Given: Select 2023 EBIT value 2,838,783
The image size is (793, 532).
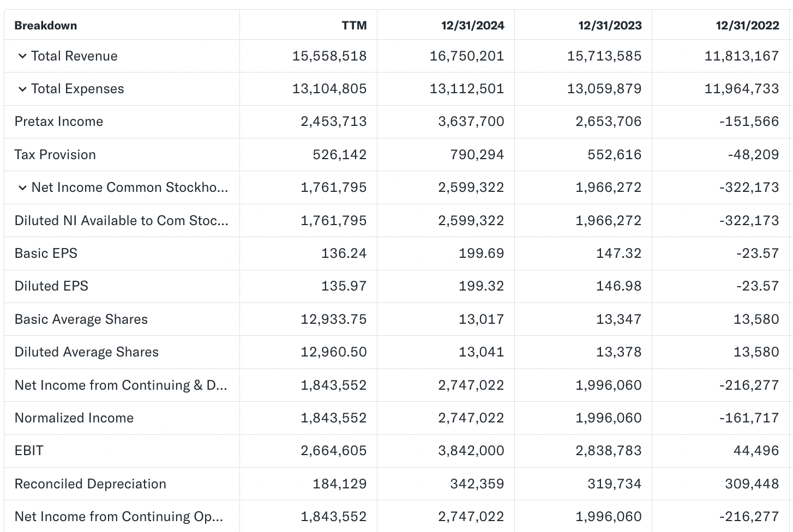Looking at the screenshot, I should tap(609, 451).
